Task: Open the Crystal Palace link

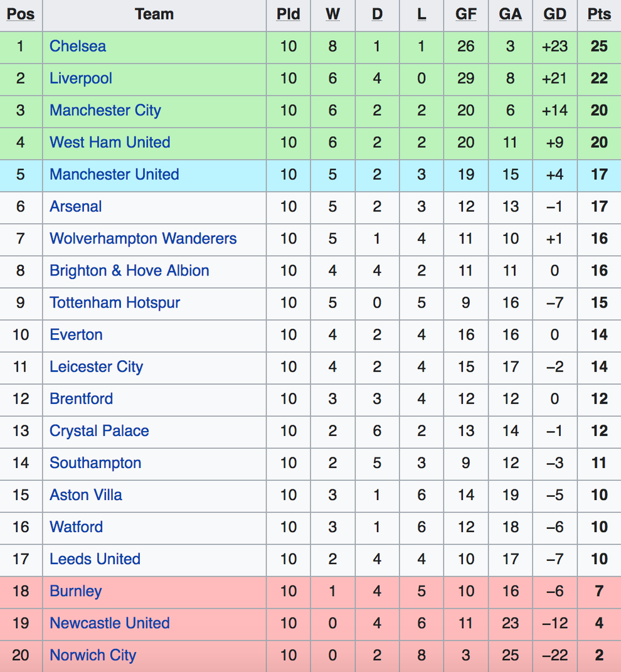Action: coord(99,431)
